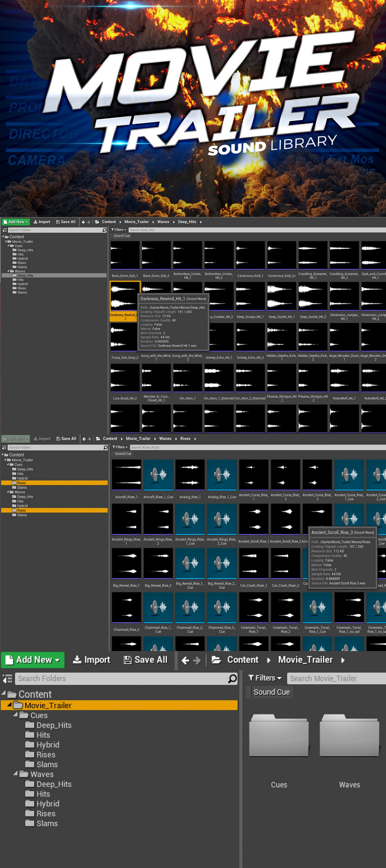Select highlighted Movie_Trailer folder in bottom tree

[119, 705]
